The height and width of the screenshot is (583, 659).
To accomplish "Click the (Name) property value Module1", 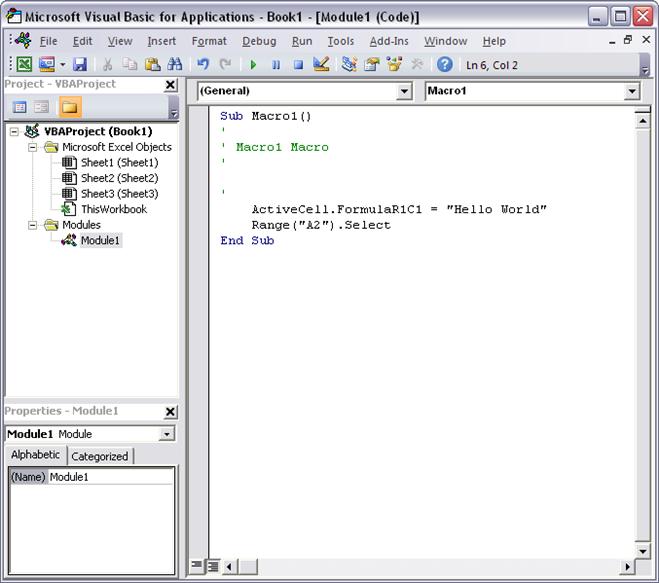I will (111, 477).
